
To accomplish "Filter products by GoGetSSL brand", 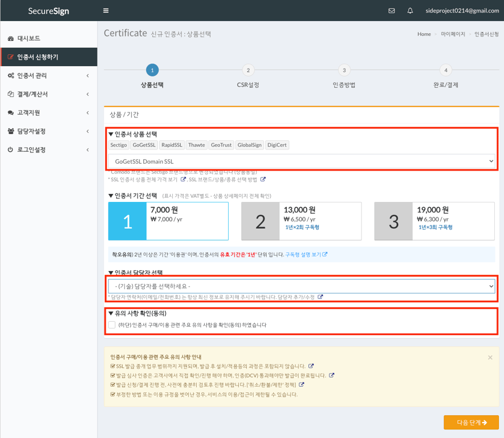I will pos(144,145).
